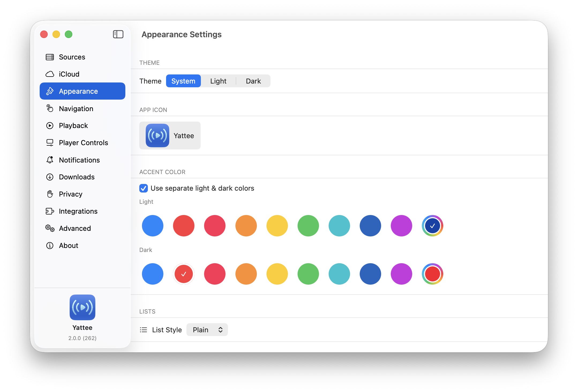Close the settings window
Image resolution: width=578 pixels, height=392 pixels.
pos(44,34)
